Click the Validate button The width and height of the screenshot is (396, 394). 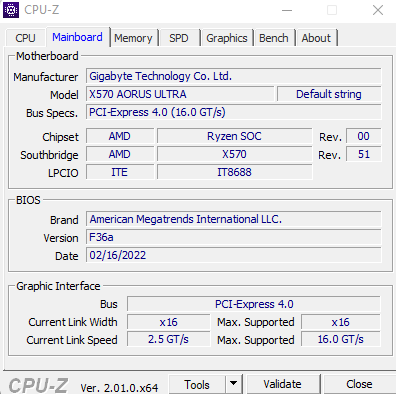282,384
